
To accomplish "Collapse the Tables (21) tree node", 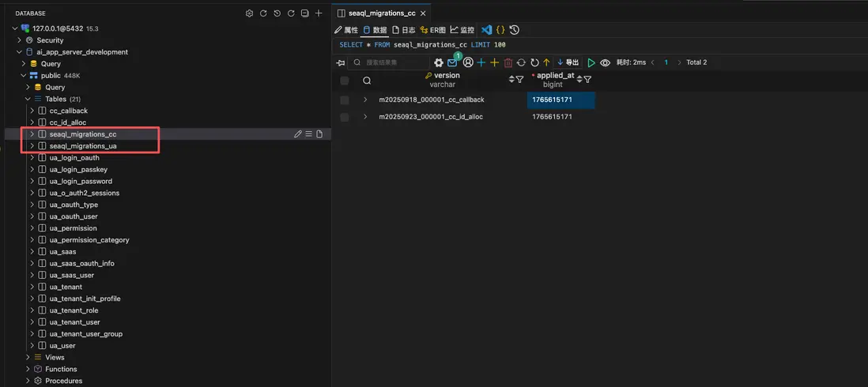I will [x=28, y=100].
